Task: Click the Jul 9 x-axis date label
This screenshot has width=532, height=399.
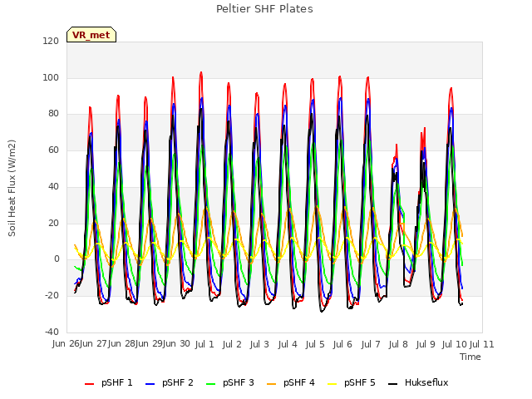Action: pos(426,344)
